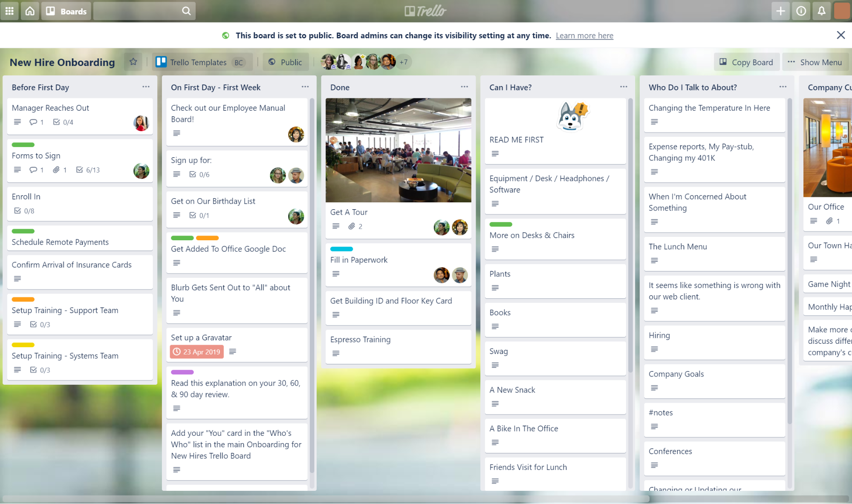The image size is (852, 504).
Task: Click the notifications bell icon
Action: (x=821, y=10)
